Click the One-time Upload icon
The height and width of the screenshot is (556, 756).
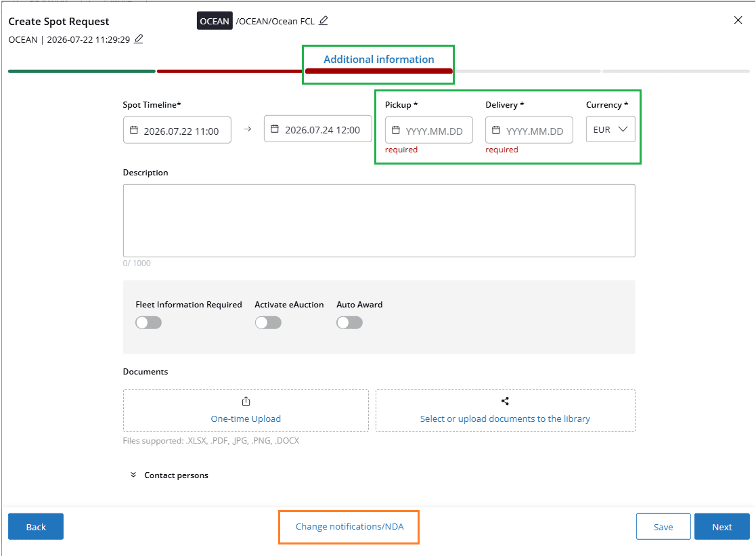pos(246,401)
